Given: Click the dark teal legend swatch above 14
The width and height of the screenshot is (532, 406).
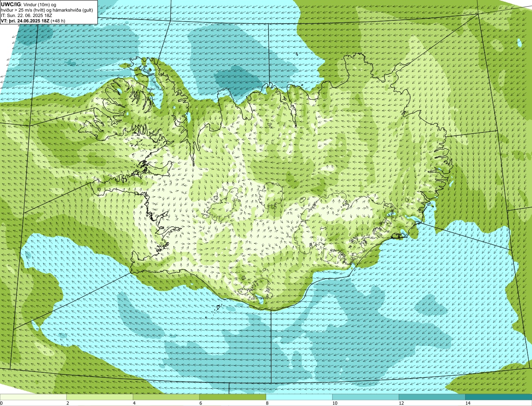Looking at the screenshot, I should tap(499, 397).
